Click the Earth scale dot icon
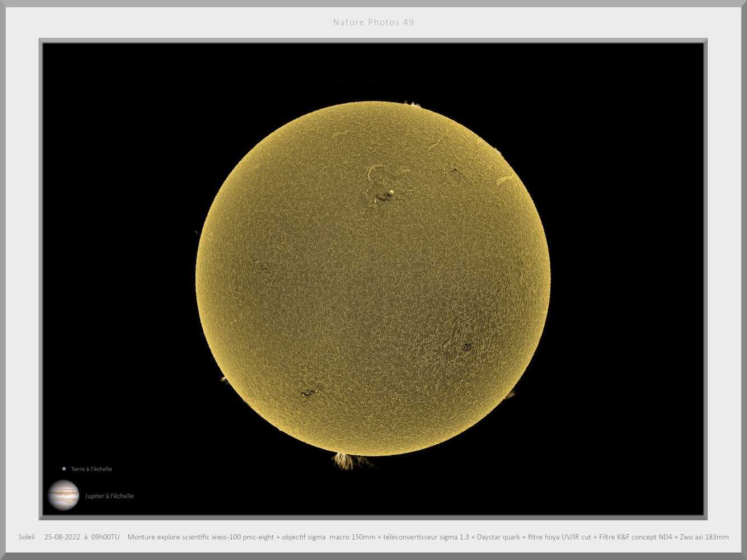This screenshot has height=560, width=747. 64,469
